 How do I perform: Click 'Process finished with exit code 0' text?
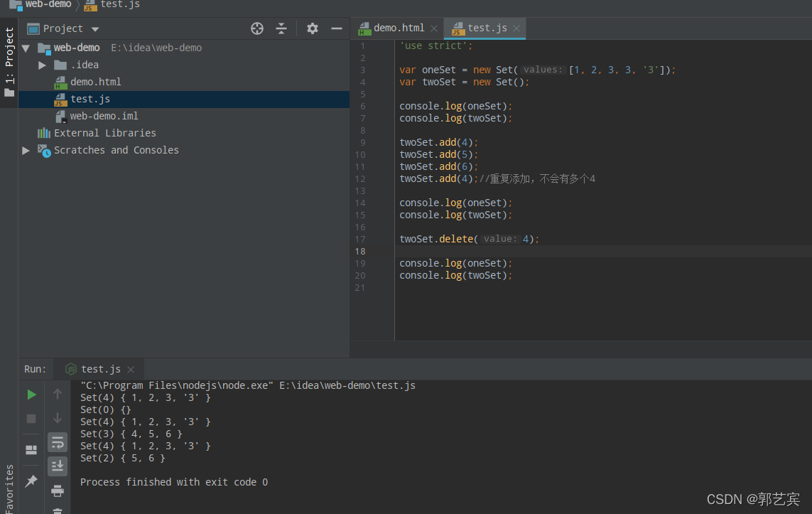[x=174, y=482]
